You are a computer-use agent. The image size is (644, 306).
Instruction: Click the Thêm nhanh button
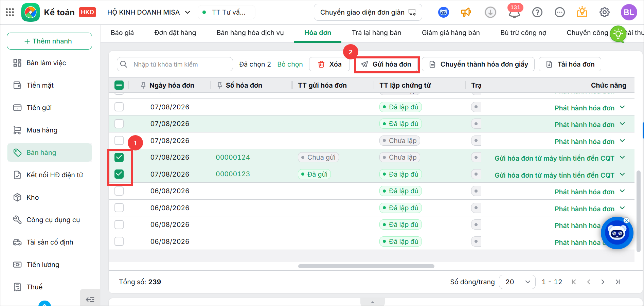coord(49,41)
